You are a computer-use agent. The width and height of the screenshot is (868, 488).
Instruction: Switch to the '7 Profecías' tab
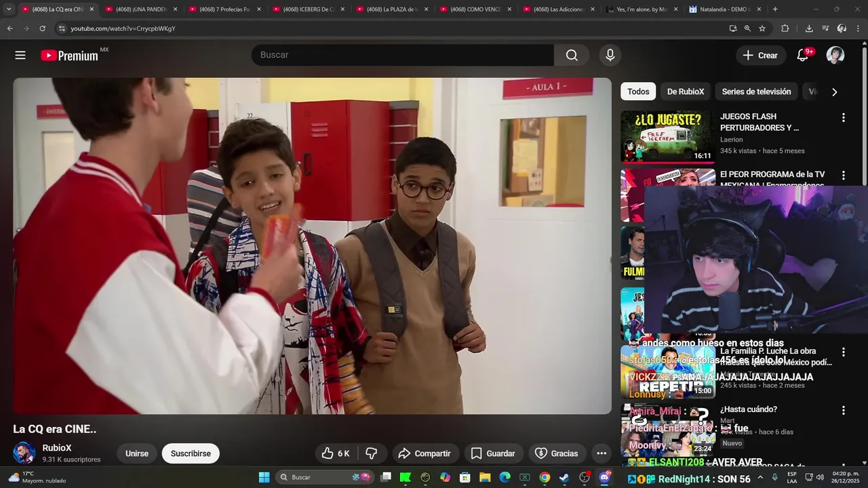coord(224,9)
